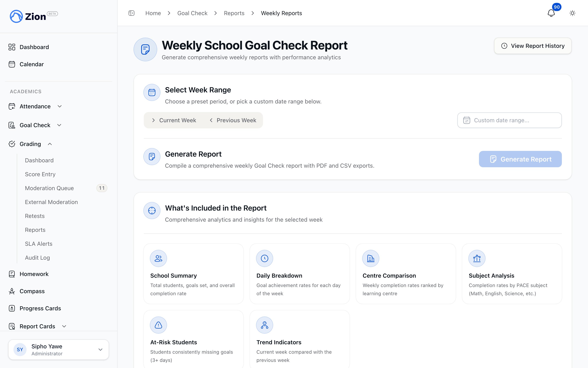Open the notifications bell

tap(551, 13)
